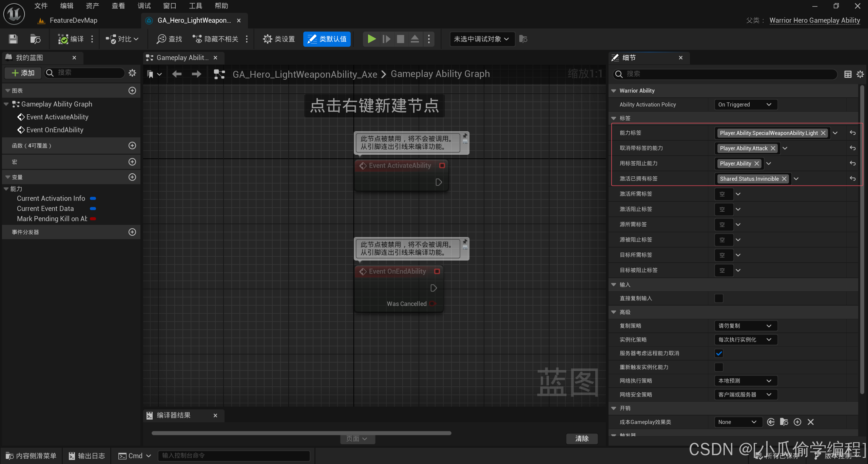Open My Blueprint panel settings gear
Image resolution: width=868 pixels, height=464 pixels.
click(x=132, y=73)
